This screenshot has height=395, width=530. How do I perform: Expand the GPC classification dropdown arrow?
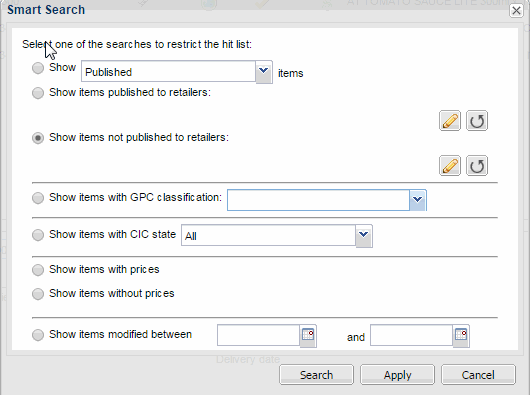(418, 200)
